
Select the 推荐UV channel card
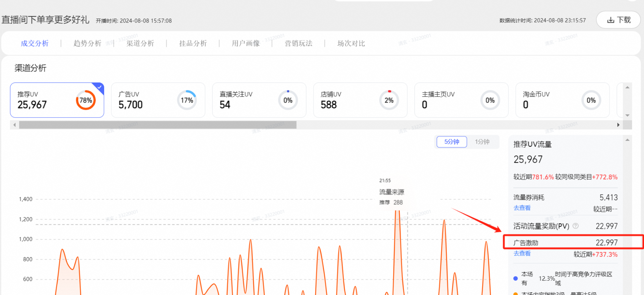click(57, 100)
